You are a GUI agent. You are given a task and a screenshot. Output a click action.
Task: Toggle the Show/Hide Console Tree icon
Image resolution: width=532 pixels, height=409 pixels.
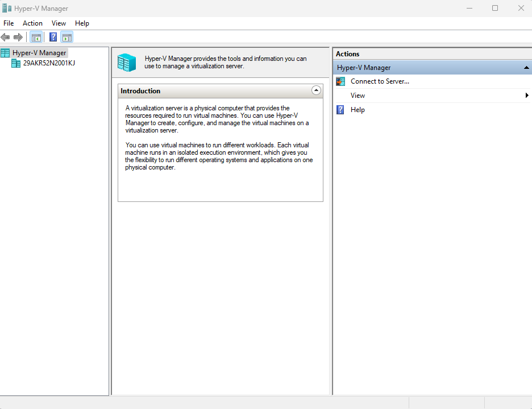coord(36,37)
